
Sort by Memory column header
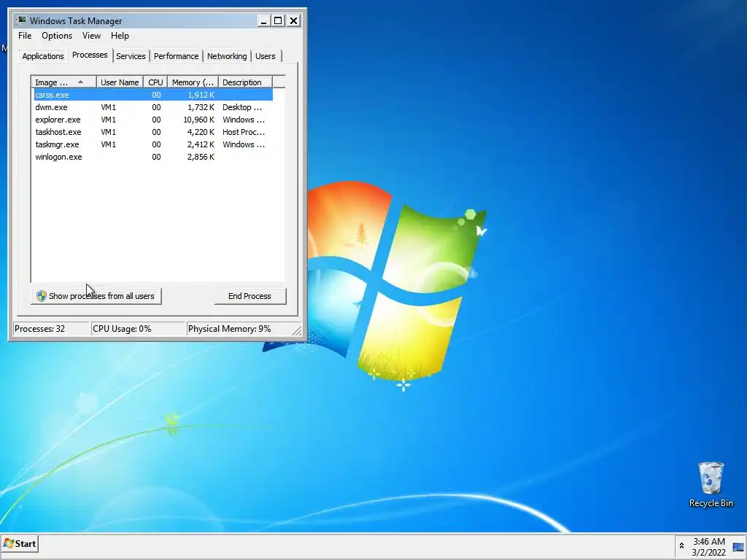[x=193, y=82]
